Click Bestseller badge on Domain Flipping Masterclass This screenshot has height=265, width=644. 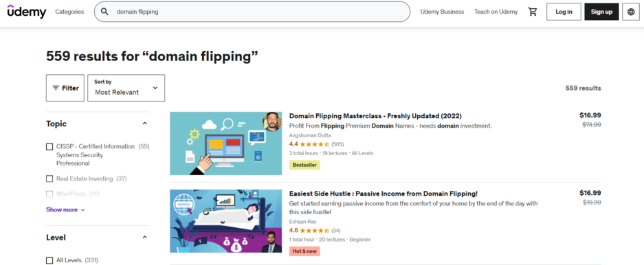tap(304, 165)
